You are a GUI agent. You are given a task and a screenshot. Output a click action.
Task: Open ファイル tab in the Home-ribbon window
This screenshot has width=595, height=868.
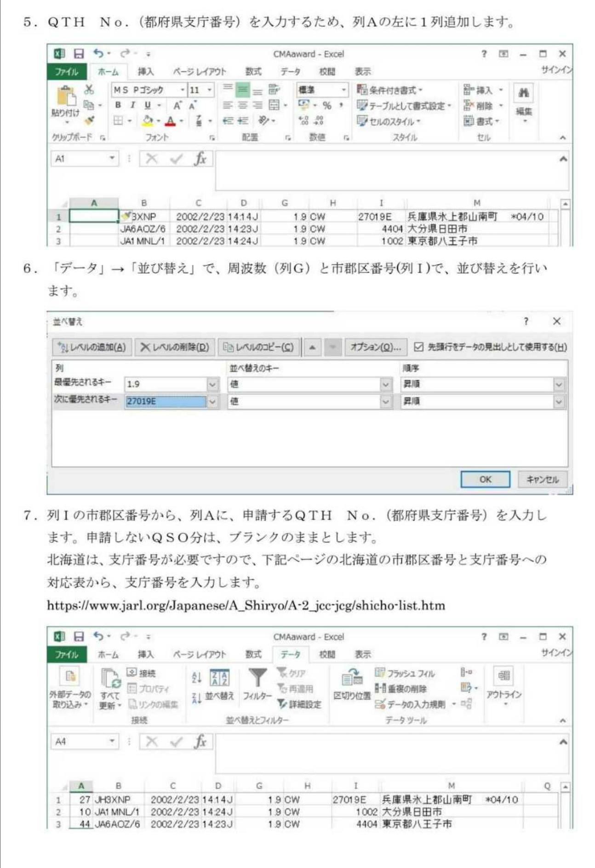(67, 72)
